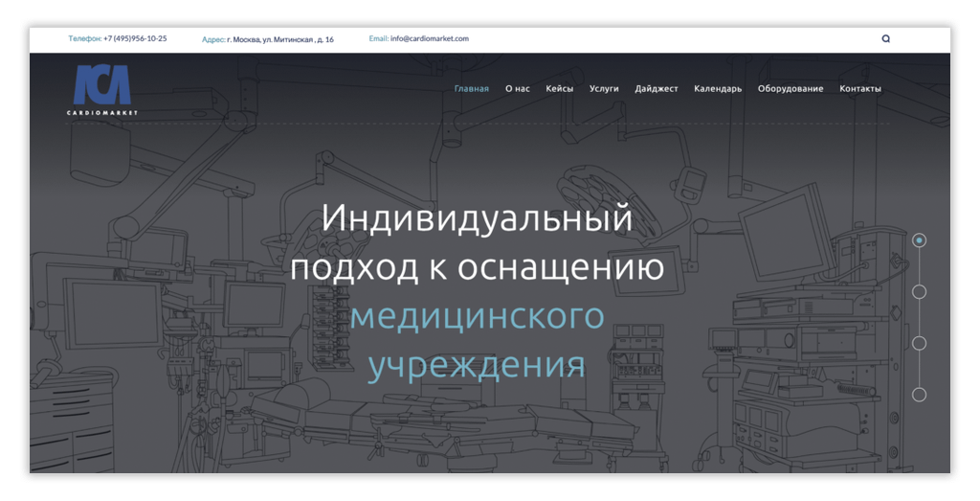Click the Адрес: label

(213, 39)
